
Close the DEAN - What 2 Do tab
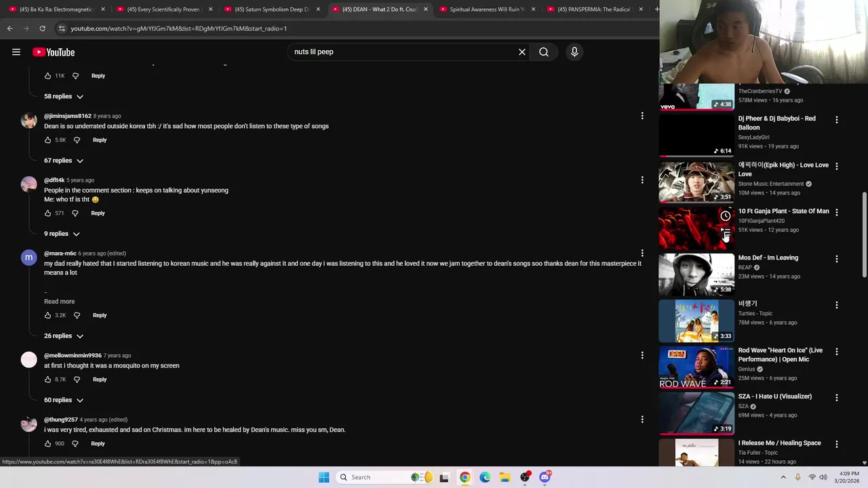(x=426, y=9)
